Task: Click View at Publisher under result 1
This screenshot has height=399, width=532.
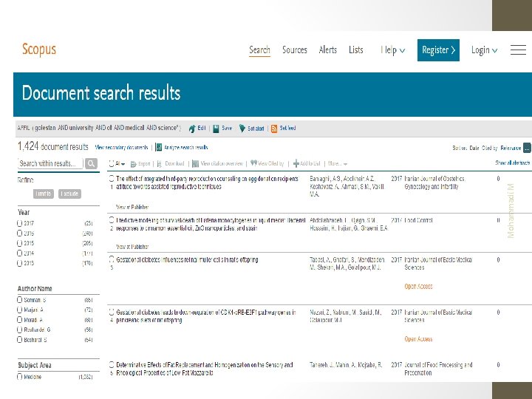Action: tap(132, 207)
